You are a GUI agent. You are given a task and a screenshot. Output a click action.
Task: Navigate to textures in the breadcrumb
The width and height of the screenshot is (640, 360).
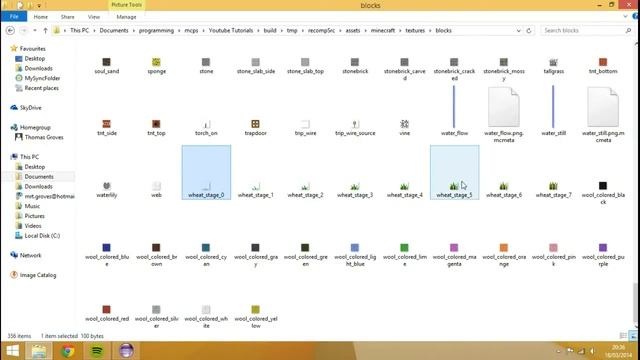(415, 31)
